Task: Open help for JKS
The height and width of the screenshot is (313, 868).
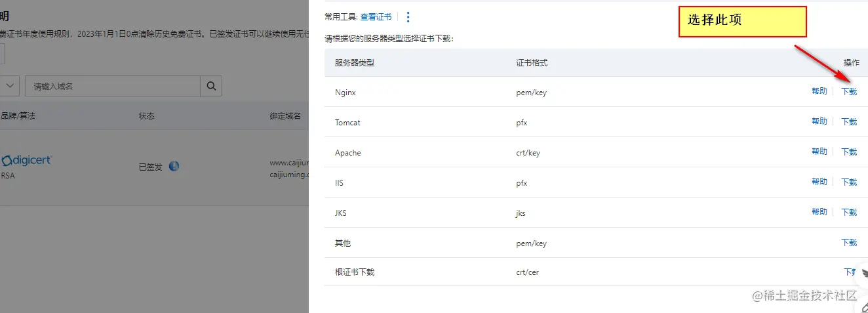Action: click(819, 212)
